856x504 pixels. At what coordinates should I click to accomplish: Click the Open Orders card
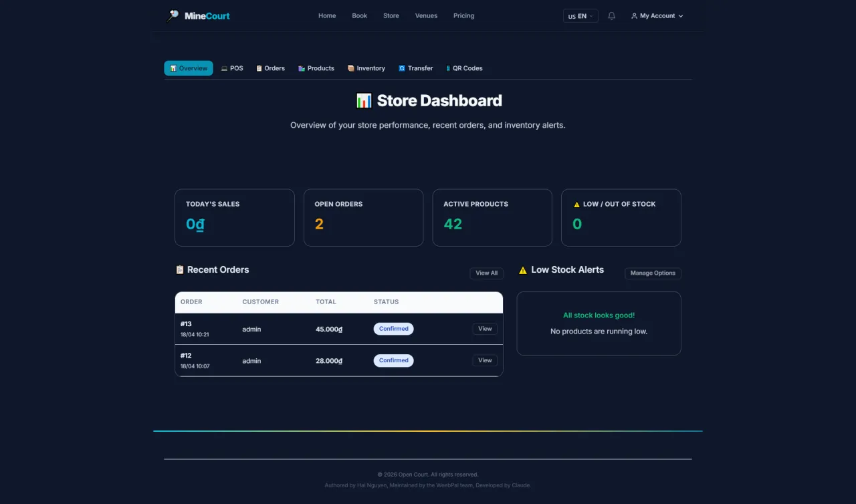tap(363, 218)
